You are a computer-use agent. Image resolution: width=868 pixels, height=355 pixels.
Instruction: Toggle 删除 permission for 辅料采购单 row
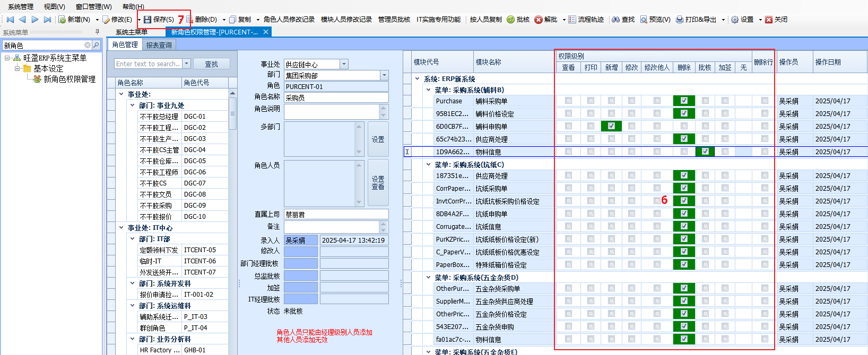pyautogui.click(x=684, y=101)
